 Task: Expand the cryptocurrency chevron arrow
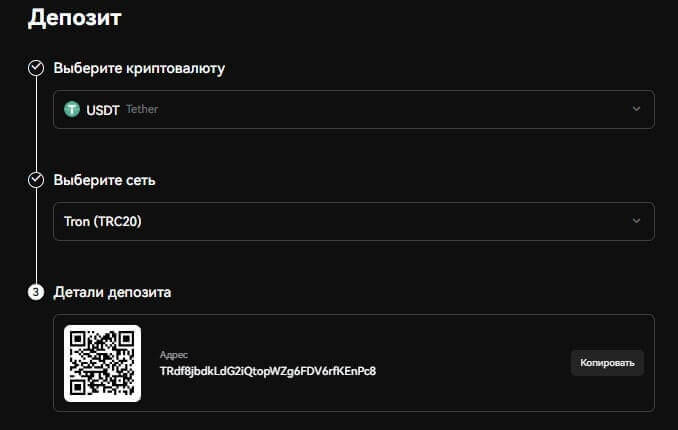pyautogui.click(x=636, y=109)
